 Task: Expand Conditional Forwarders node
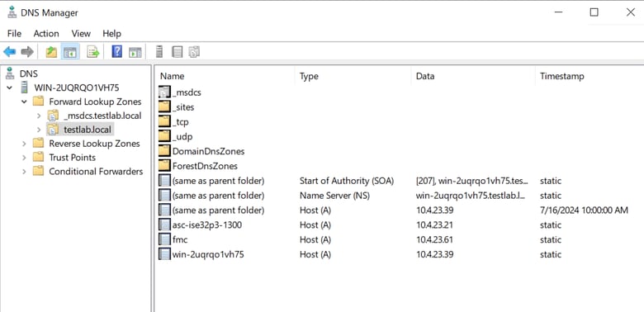point(24,172)
